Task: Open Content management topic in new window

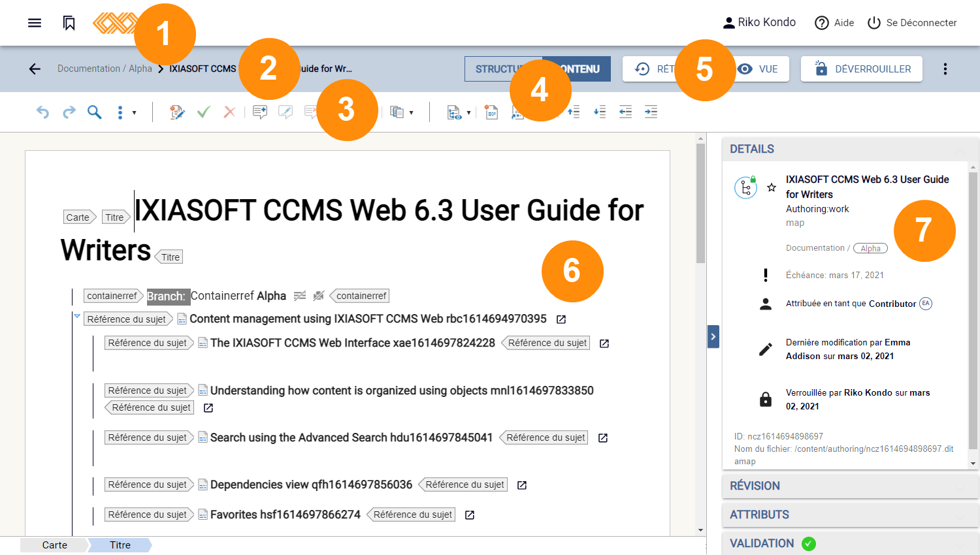Action: [x=561, y=319]
